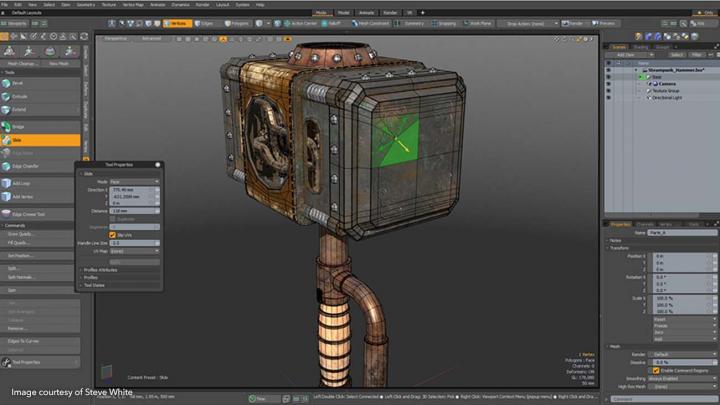Open Tool Properties at the sidebar bottom

click(x=40, y=362)
